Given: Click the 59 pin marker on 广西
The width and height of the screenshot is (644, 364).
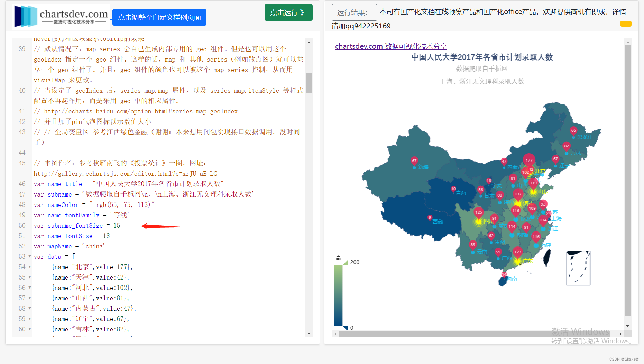Looking at the screenshot, I should pos(498,252).
